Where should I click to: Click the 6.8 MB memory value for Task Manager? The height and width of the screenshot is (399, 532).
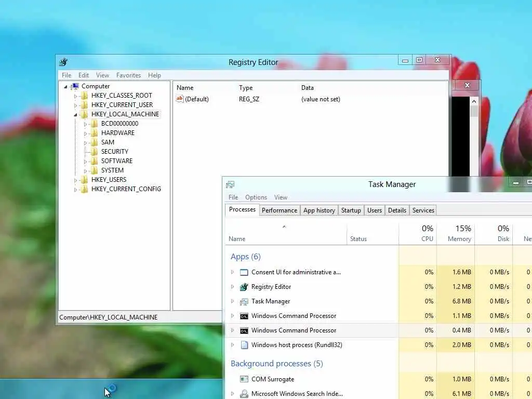click(x=461, y=301)
